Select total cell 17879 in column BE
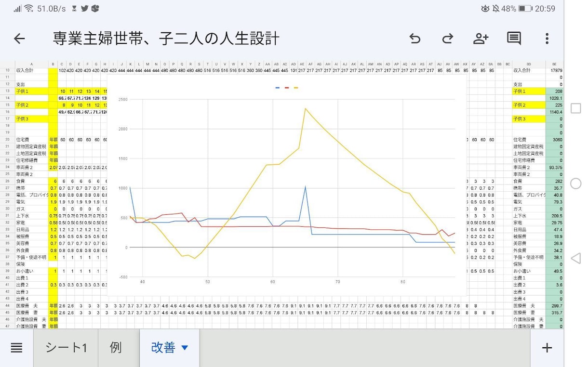Viewport: 588px width, 367px height. 554,70
